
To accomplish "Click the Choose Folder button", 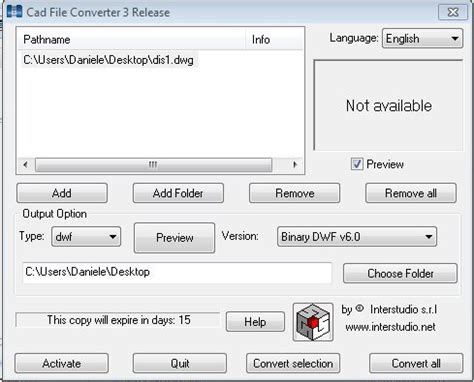I will tap(400, 273).
